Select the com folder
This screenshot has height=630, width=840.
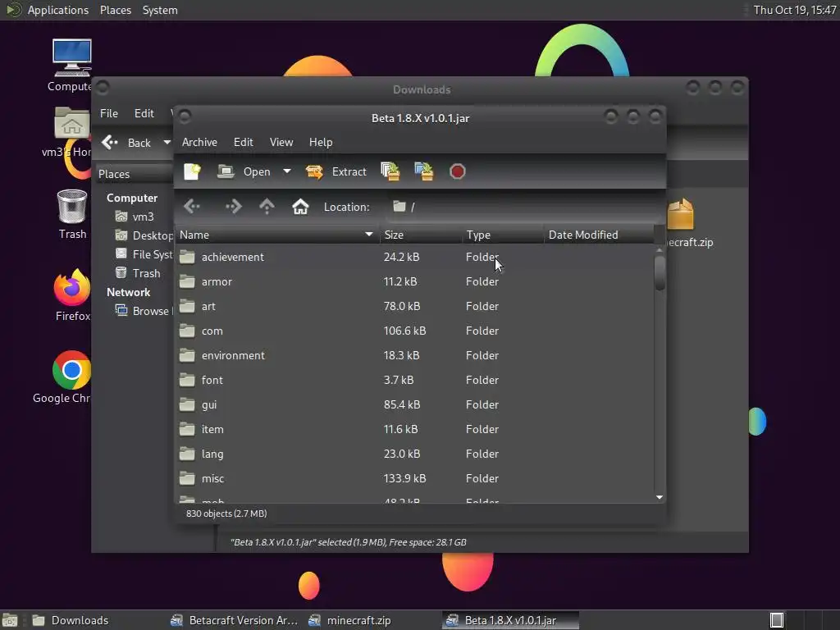[x=414, y=331]
